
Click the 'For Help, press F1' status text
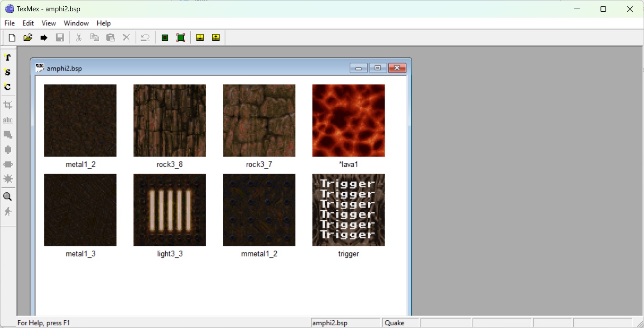(43, 323)
